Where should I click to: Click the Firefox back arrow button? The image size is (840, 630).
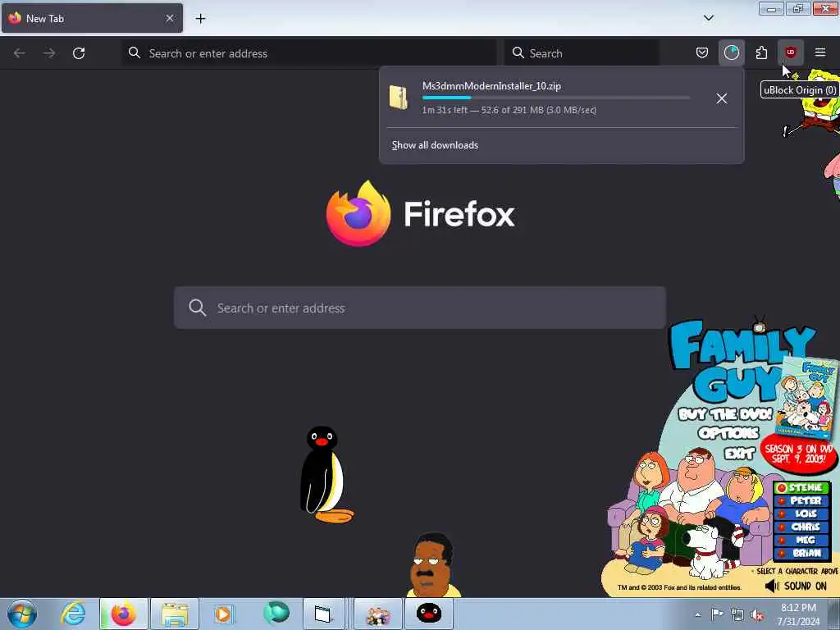pyautogui.click(x=20, y=53)
